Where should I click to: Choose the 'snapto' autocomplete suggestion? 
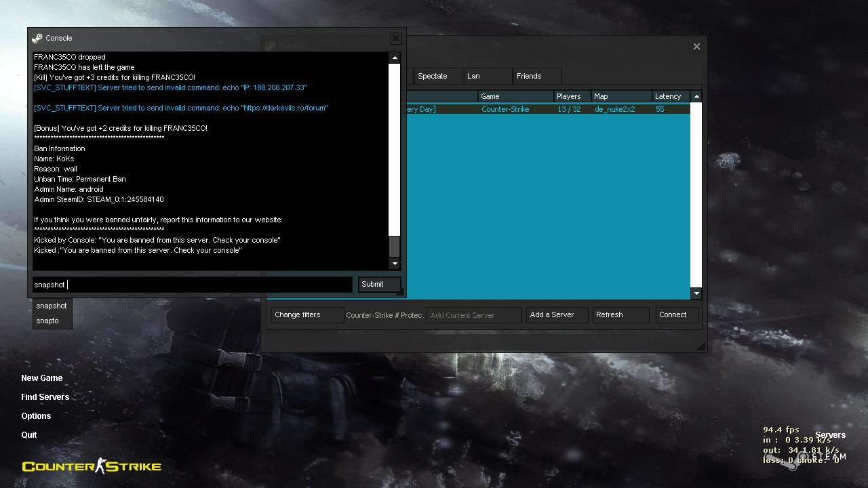(52, 321)
